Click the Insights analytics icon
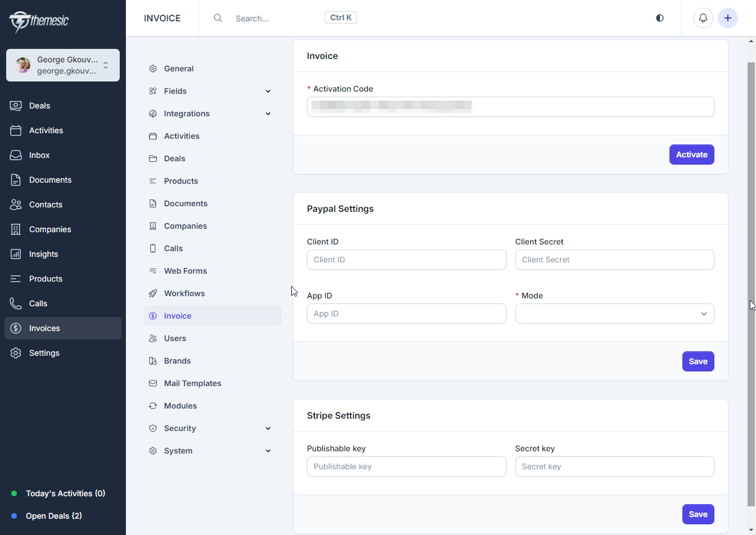This screenshot has width=756, height=535. (16, 253)
